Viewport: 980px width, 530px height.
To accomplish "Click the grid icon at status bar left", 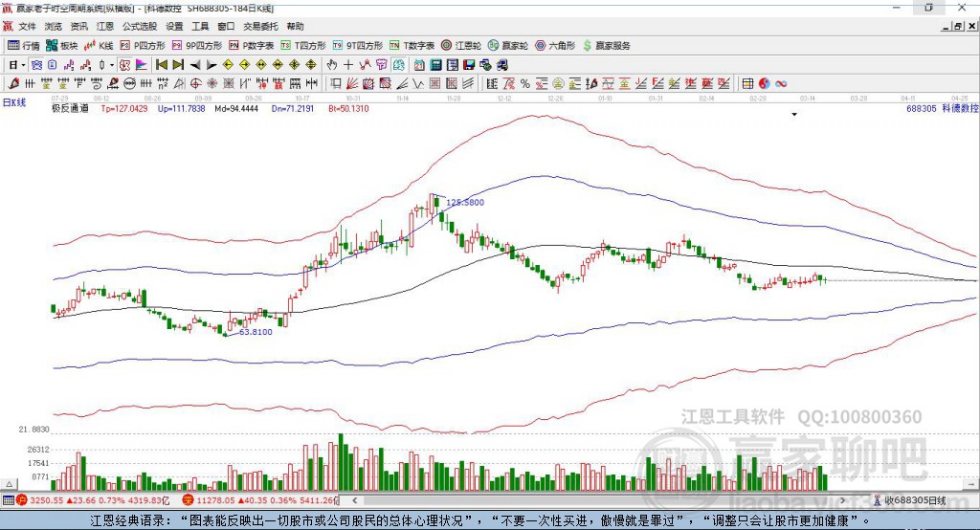I will tap(8, 500).
